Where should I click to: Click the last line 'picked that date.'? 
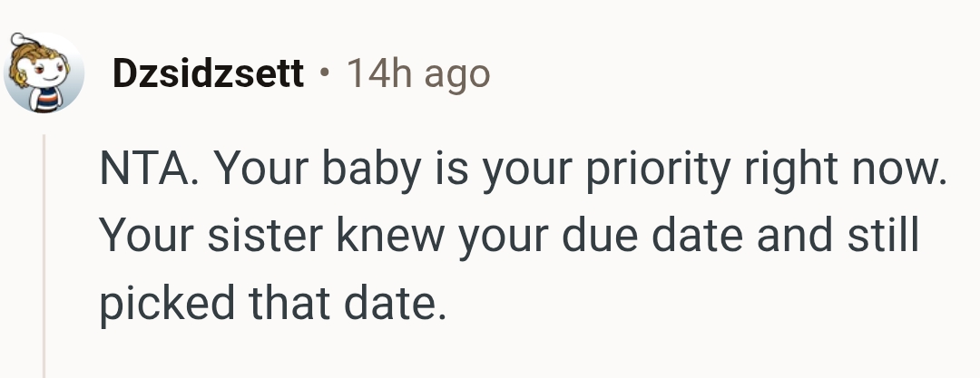pos(272,305)
